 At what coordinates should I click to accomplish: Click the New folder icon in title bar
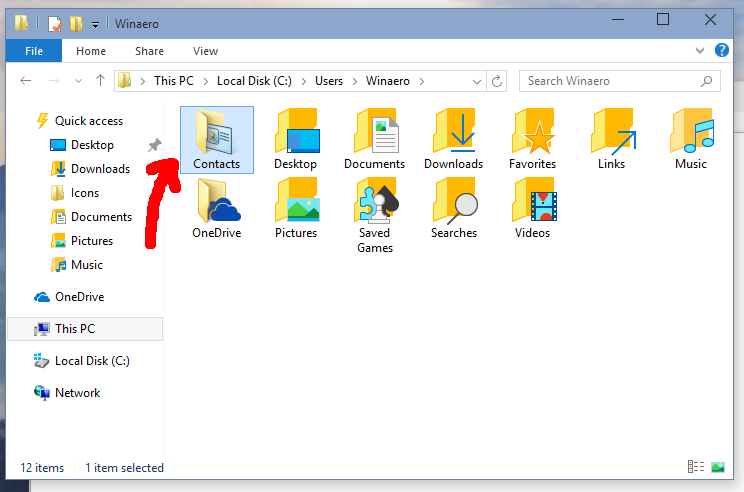76,23
